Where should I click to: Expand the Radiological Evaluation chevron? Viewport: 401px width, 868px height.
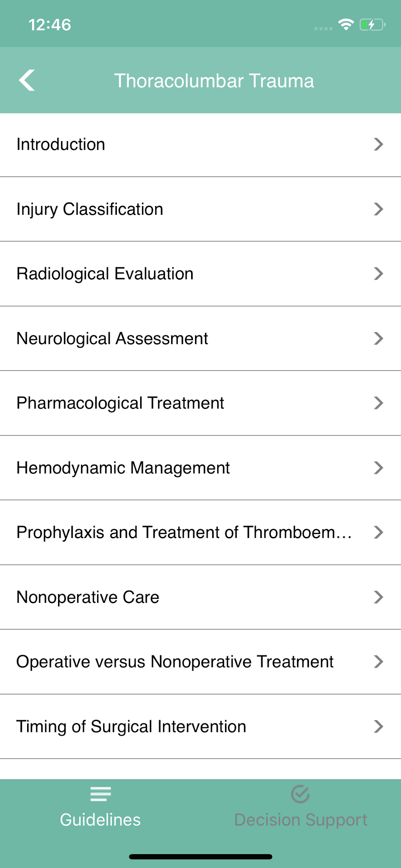click(378, 274)
